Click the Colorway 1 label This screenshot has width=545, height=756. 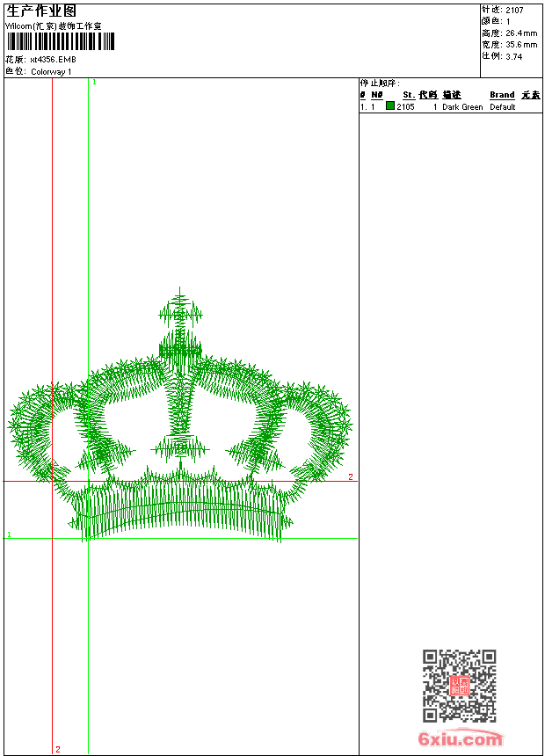coord(51,72)
